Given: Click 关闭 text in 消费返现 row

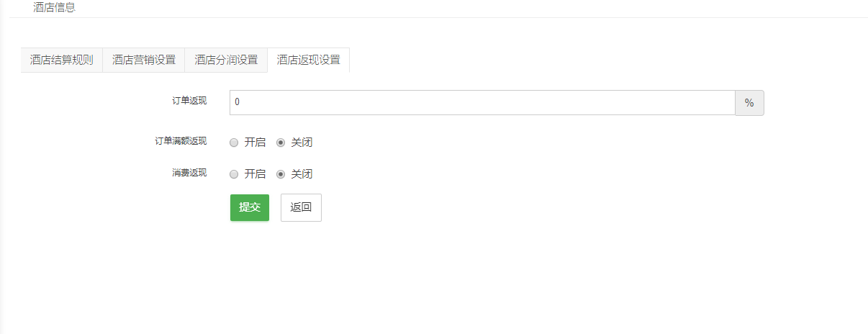Looking at the screenshot, I should (x=302, y=174).
